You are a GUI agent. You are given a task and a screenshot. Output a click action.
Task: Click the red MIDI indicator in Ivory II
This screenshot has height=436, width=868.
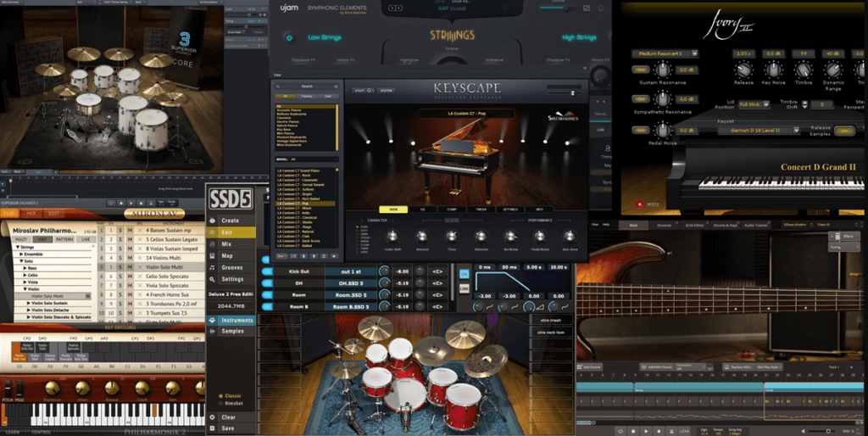pos(640,204)
